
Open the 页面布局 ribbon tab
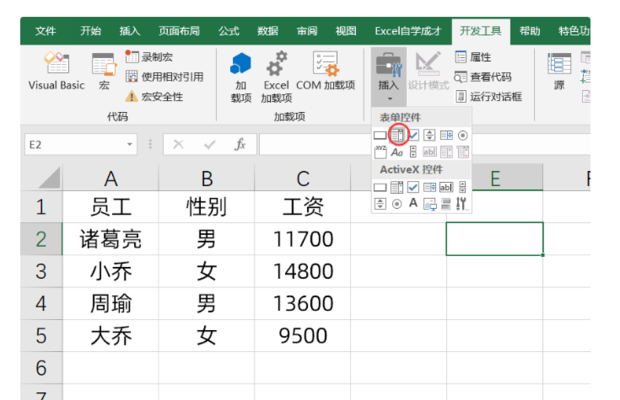coord(179,31)
